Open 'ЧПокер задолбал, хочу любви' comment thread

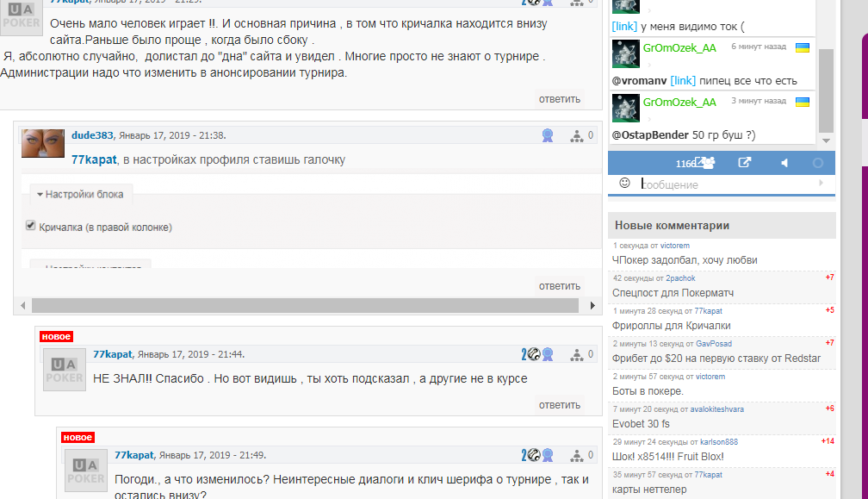(685, 260)
